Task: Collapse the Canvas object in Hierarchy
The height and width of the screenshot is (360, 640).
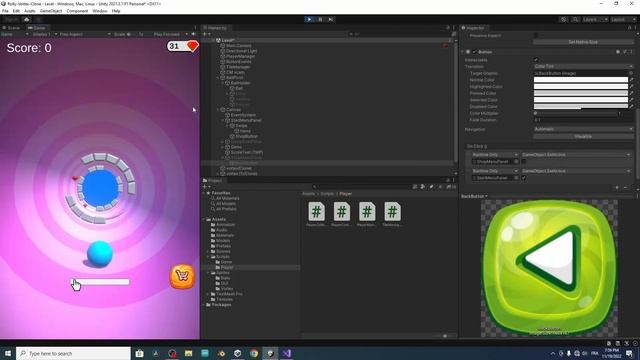Action: coord(218,110)
